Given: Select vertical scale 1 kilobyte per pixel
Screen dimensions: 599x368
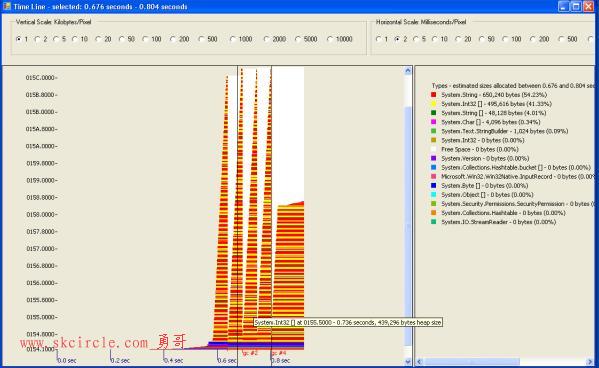Looking at the screenshot, I should tap(18, 39).
